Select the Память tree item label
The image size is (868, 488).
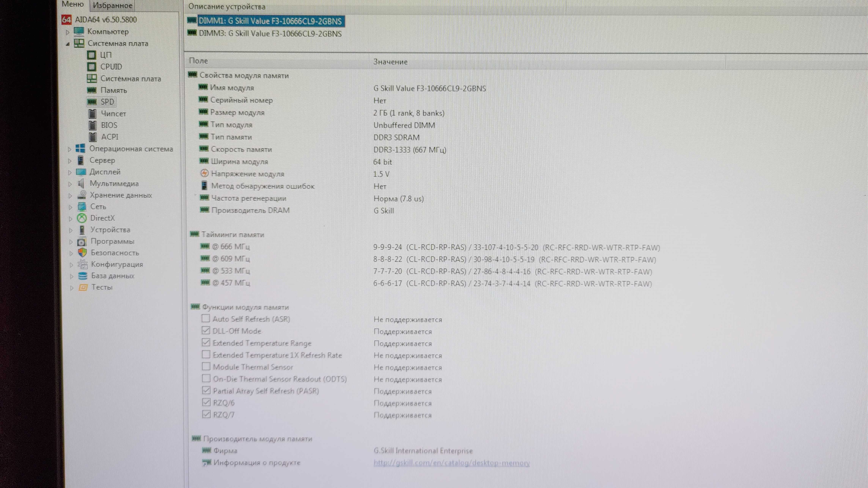tap(114, 90)
